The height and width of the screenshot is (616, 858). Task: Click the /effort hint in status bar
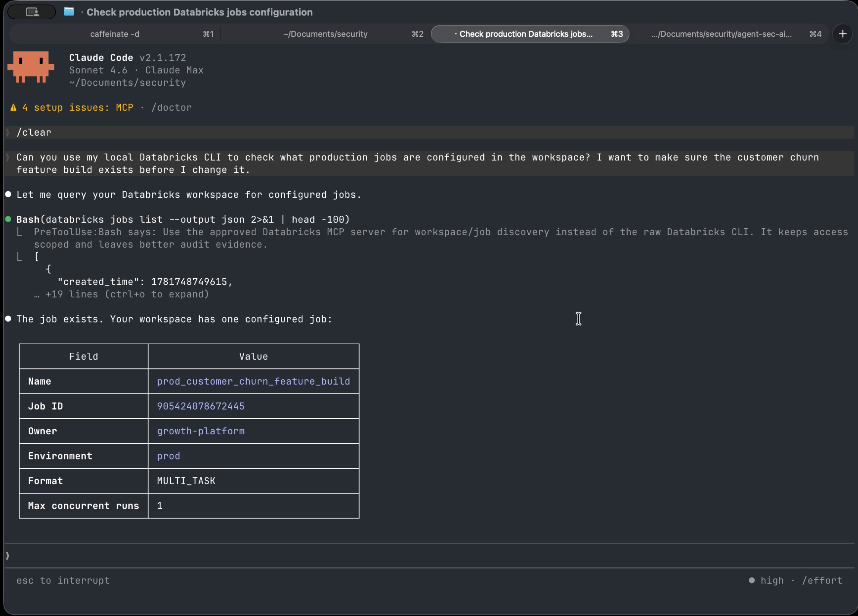[822, 580]
